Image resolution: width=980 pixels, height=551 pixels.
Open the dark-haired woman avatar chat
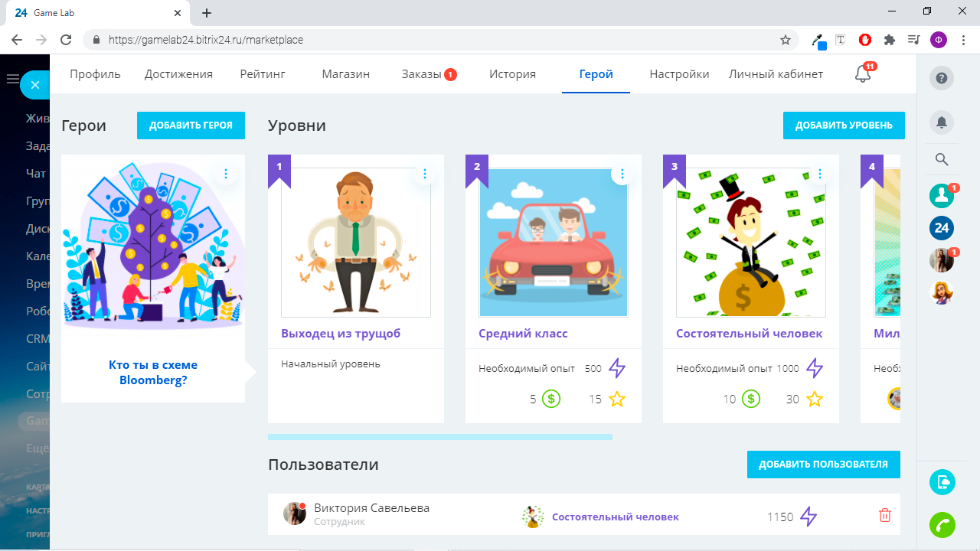tap(942, 260)
